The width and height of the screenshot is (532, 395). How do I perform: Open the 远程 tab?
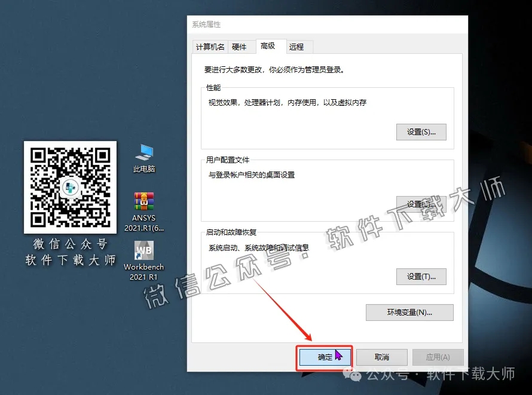(x=298, y=46)
